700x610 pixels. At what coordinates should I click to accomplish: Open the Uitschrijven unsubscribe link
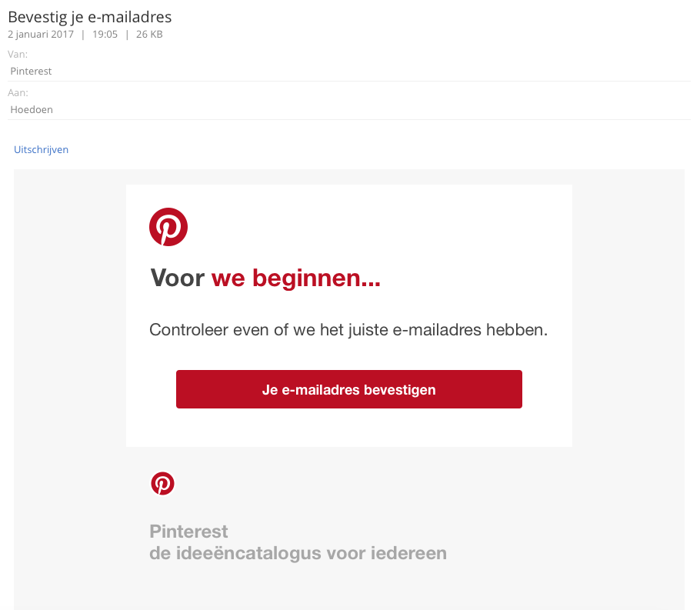(41, 149)
